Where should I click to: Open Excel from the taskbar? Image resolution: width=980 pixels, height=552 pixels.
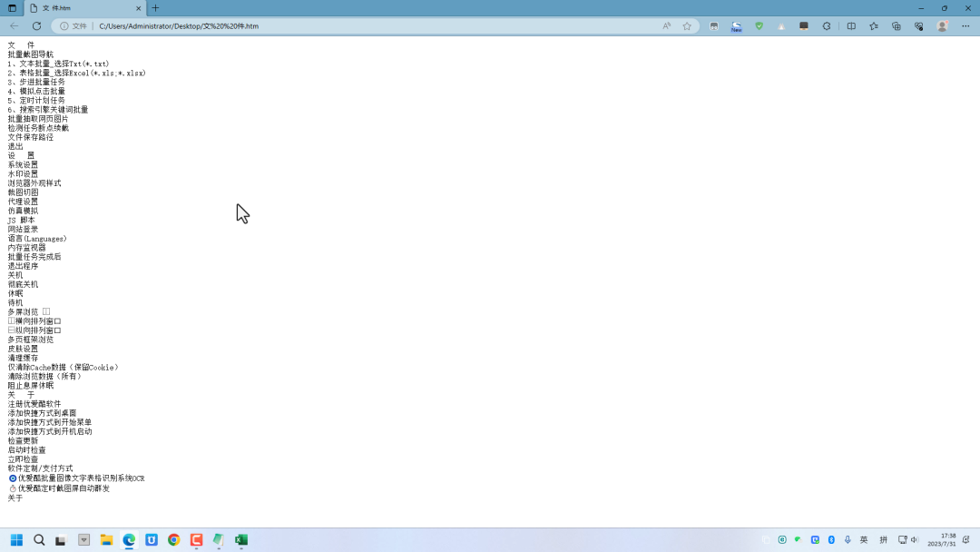click(241, 540)
